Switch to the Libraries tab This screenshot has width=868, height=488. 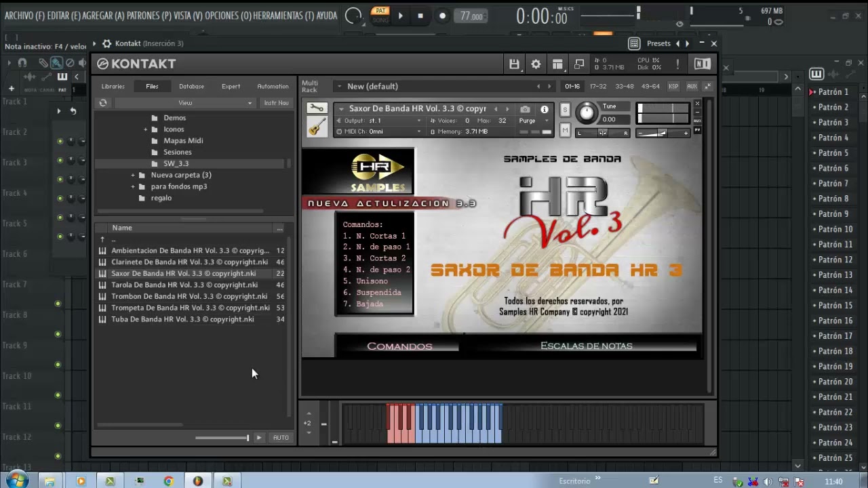[x=113, y=86]
